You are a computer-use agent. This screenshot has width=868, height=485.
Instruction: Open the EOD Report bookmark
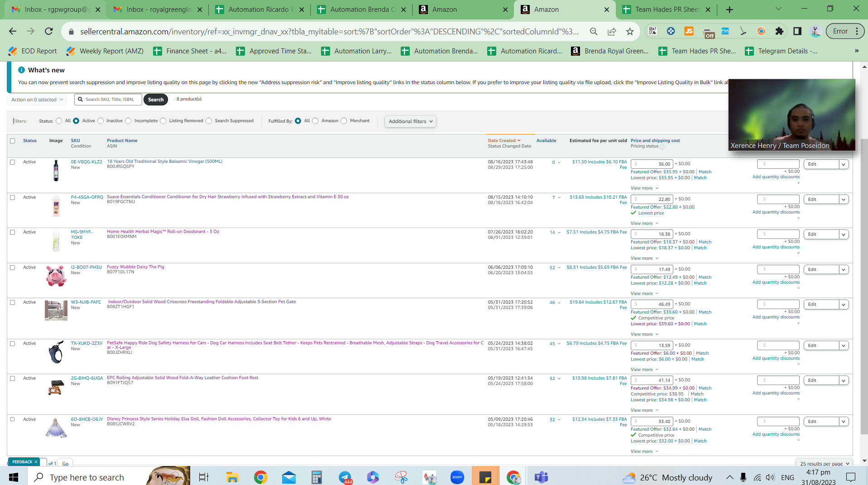33,51
